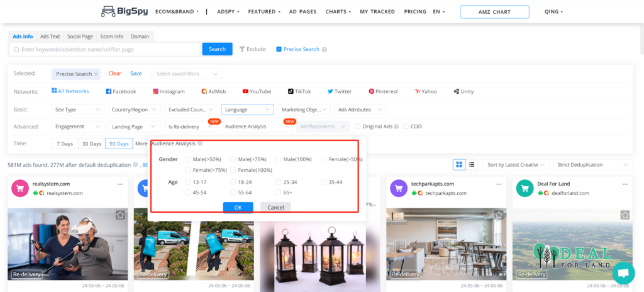Select the YouTube network
This screenshot has height=292, width=644.
tap(257, 91)
